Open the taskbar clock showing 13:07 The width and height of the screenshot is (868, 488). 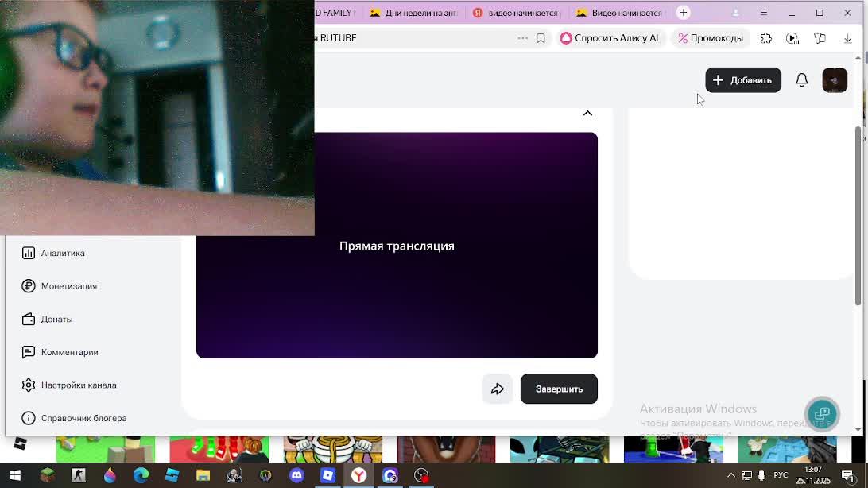click(x=813, y=475)
